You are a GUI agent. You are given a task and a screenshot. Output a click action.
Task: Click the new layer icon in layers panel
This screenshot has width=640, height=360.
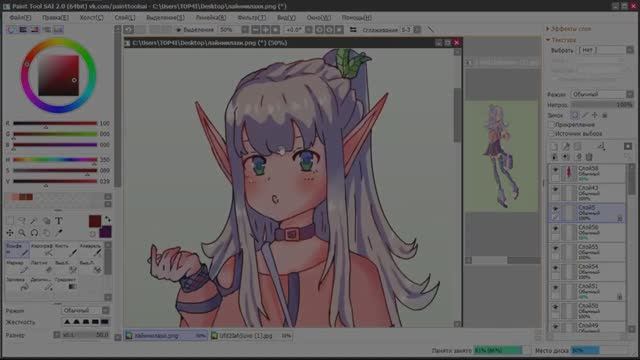point(554,147)
